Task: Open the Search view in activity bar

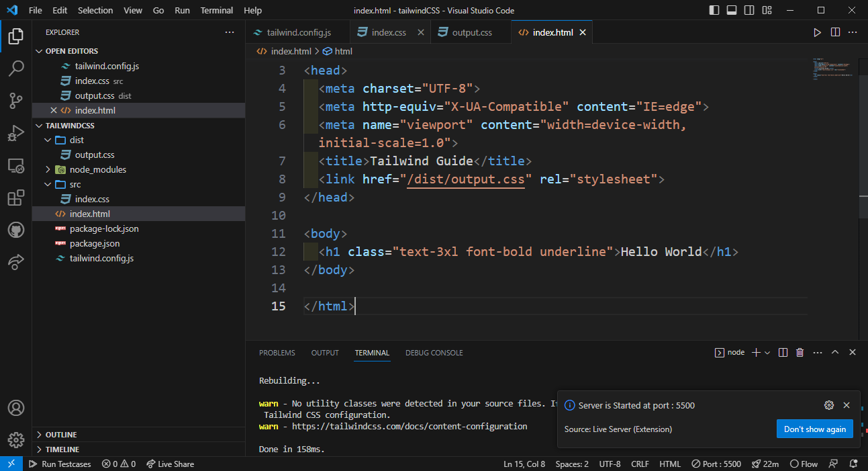Action: 16,68
